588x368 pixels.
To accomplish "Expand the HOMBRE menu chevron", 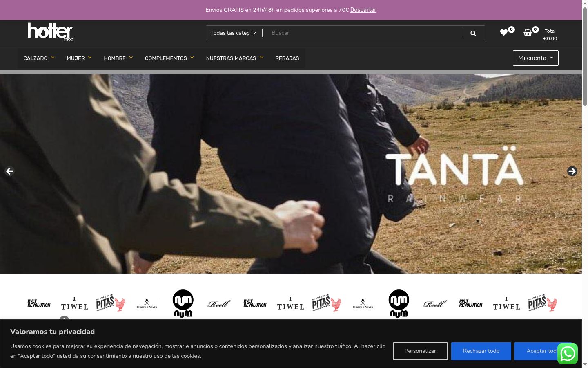I will click(x=131, y=58).
